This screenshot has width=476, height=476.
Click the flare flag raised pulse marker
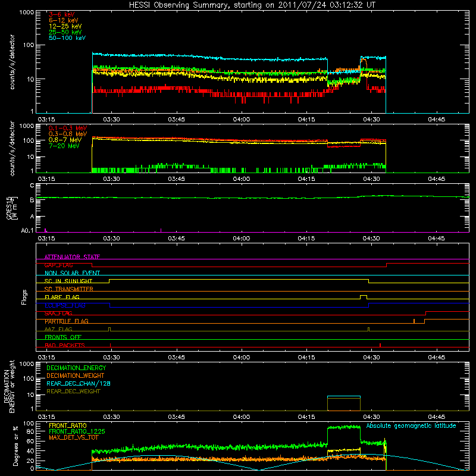[364, 297]
